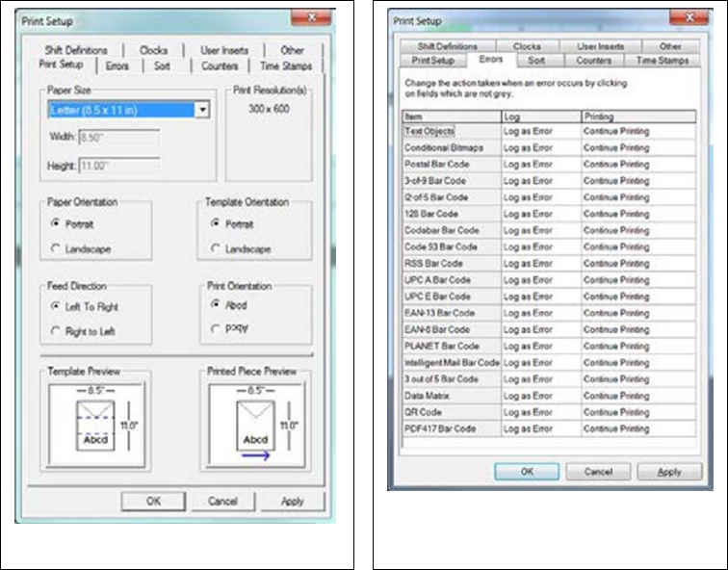
Task: Click Apply in the left Print Setup dialog
Action: pyautogui.click(x=292, y=502)
